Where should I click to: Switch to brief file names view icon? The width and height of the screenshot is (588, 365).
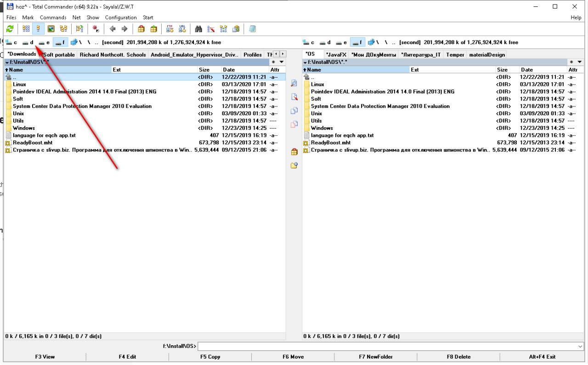[26, 29]
